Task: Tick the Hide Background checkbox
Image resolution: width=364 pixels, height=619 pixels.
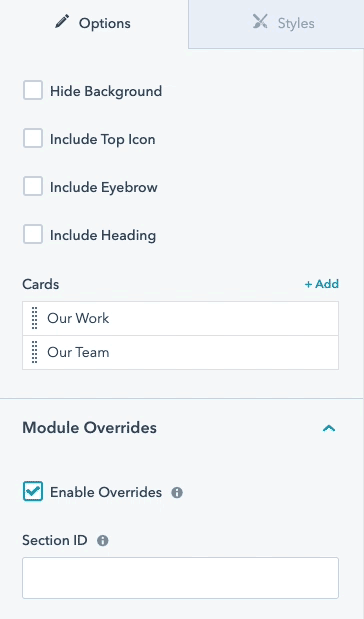Action: pos(33,90)
